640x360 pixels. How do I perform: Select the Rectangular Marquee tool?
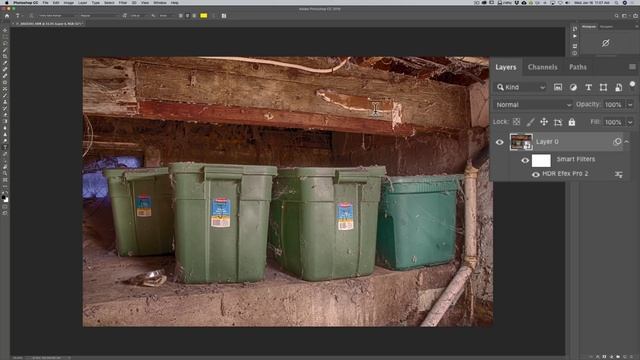point(5,37)
